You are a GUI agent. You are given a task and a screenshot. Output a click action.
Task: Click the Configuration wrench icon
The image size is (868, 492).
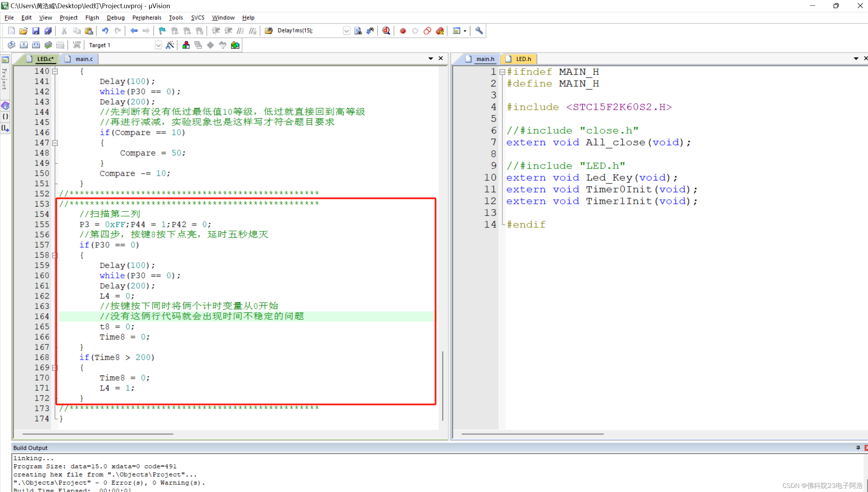(x=479, y=31)
